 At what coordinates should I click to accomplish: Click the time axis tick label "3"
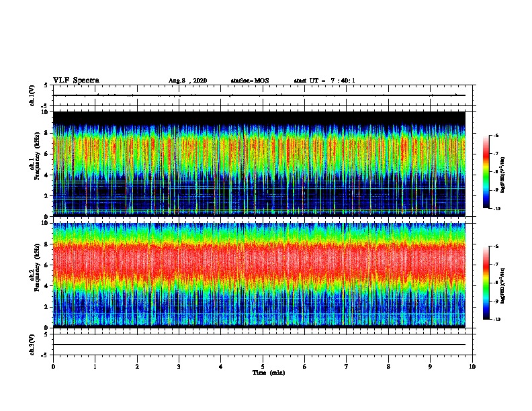[179, 367]
